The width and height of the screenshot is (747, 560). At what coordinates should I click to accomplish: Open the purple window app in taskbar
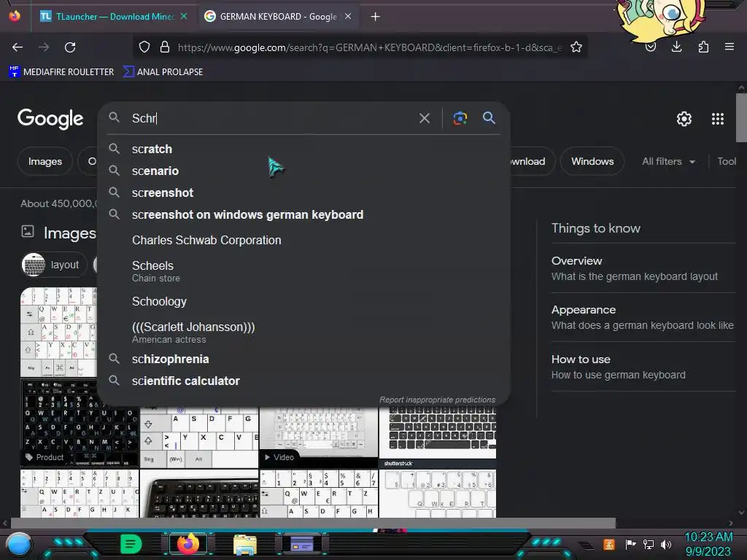[302, 544]
